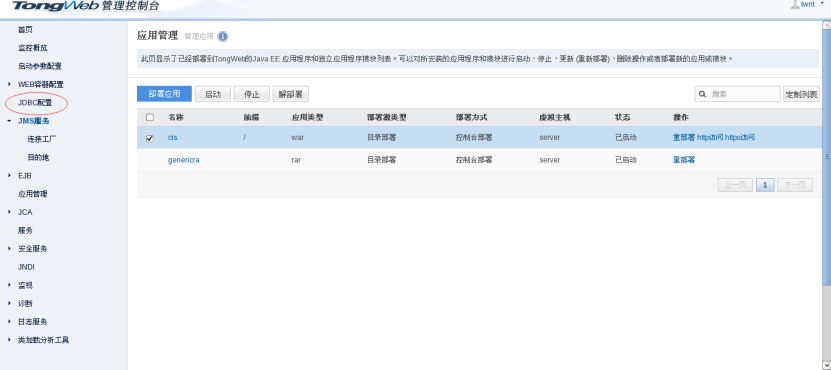
Task: Click the 上一页 pagination button
Action: pos(735,185)
